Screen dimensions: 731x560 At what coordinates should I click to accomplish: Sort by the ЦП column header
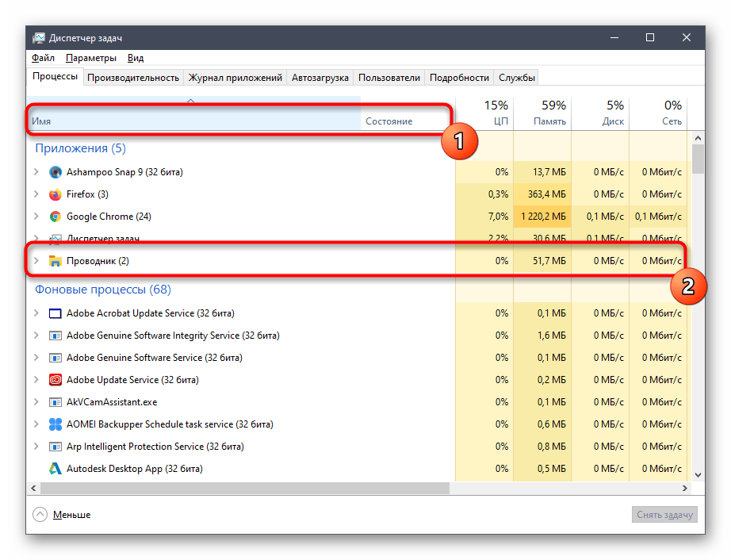(484, 113)
